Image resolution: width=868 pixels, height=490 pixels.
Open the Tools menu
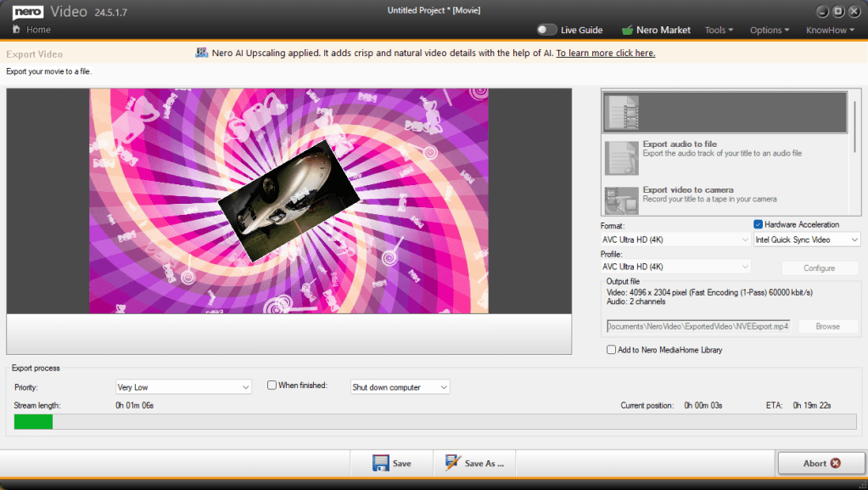tap(719, 30)
